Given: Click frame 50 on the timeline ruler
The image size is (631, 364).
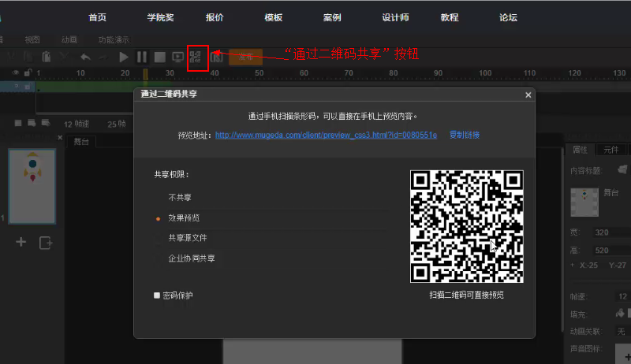Looking at the screenshot, I should (259, 73).
